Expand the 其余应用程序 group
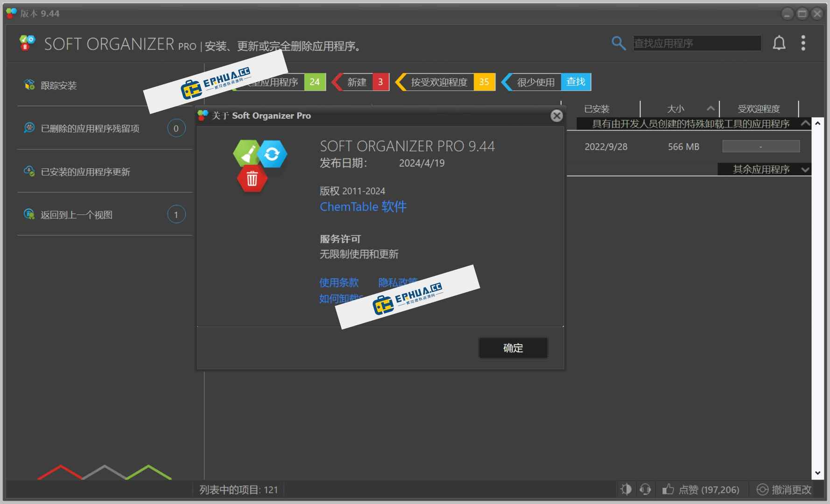830x504 pixels. pos(805,169)
